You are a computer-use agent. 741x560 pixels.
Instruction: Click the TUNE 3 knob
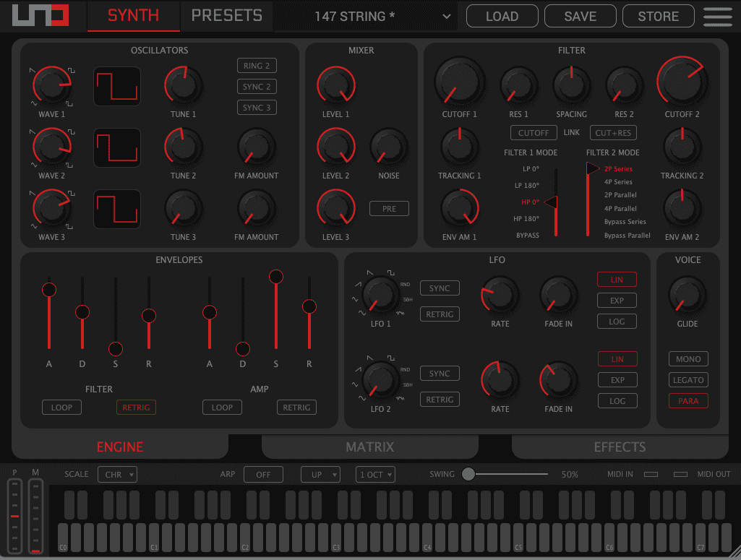tap(184, 208)
